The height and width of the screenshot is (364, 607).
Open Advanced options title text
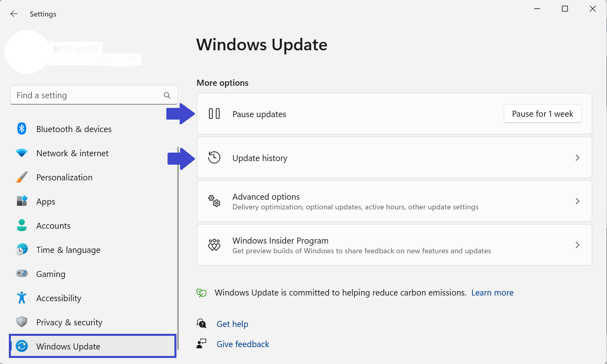[266, 196]
